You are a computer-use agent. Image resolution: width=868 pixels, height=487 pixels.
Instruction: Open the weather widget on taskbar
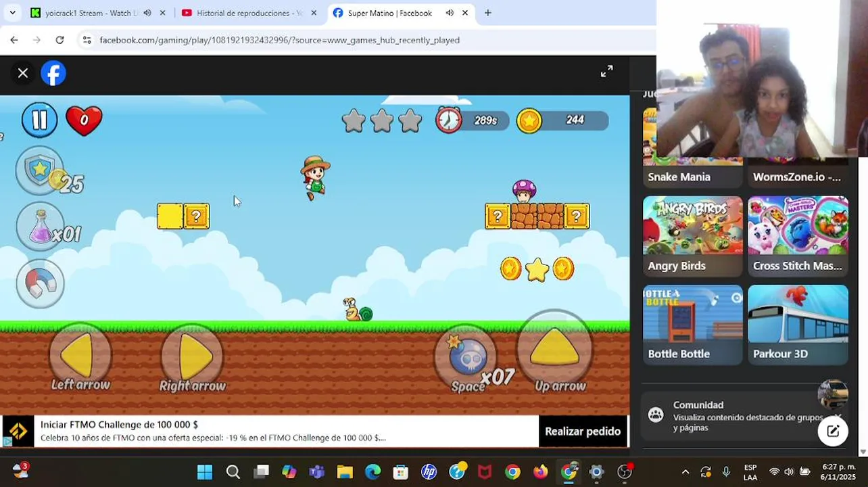[20, 471]
